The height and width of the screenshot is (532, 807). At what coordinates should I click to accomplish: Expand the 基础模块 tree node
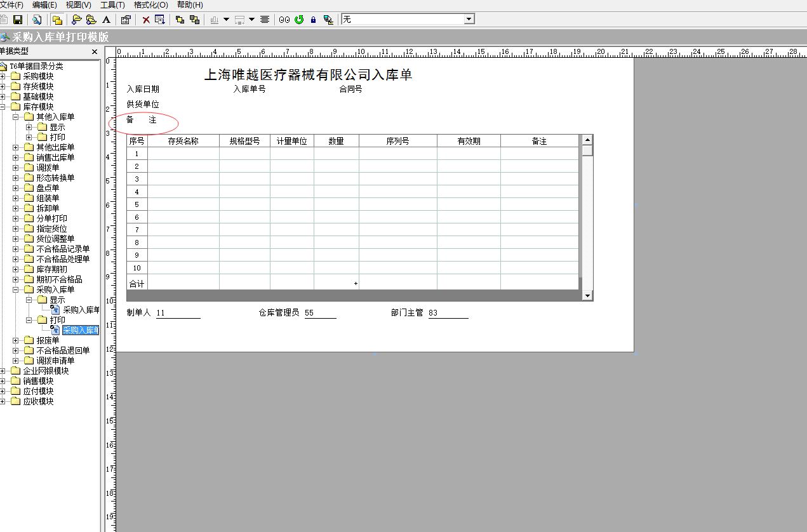click(x=3, y=96)
